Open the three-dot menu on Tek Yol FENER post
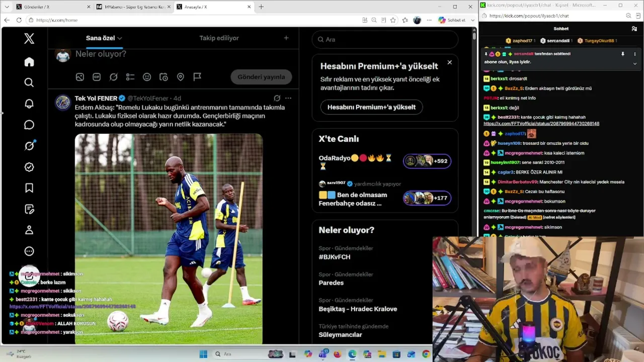 click(288, 98)
